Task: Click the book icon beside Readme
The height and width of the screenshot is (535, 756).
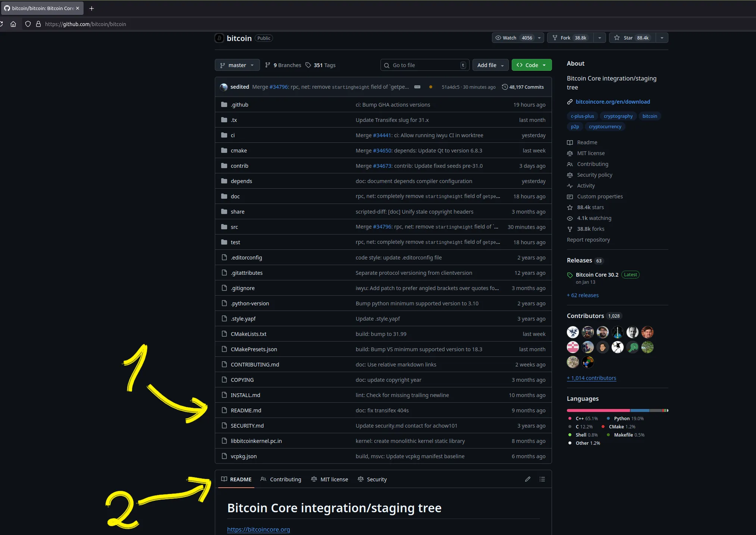Action: pyautogui.click(x=570, y=142)
